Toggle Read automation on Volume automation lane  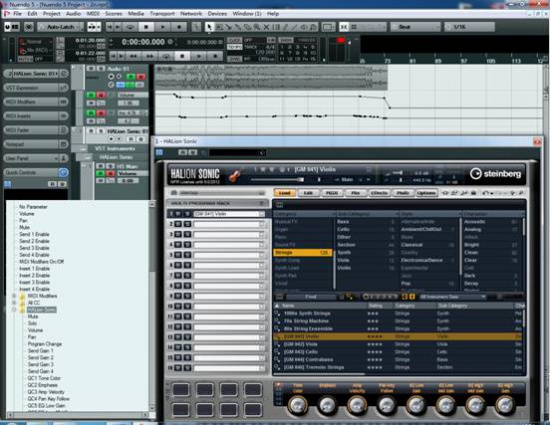(x=91, y=95)
